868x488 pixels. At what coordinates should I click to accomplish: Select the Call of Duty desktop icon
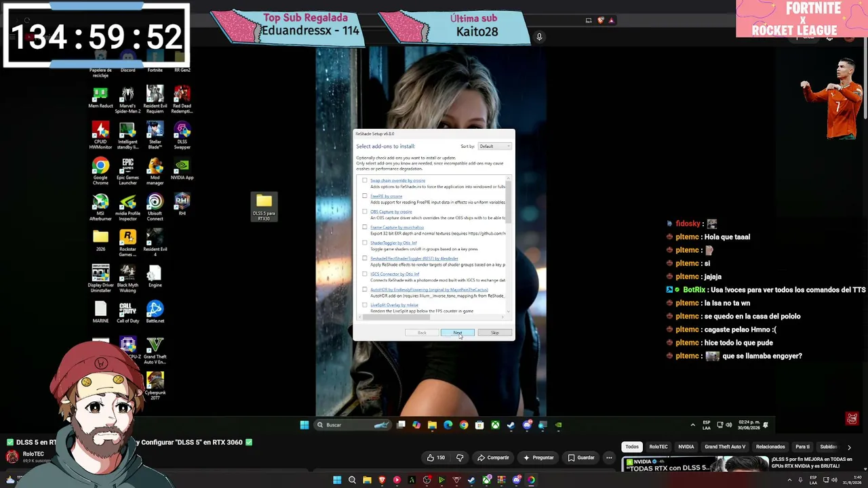[127, 312]
